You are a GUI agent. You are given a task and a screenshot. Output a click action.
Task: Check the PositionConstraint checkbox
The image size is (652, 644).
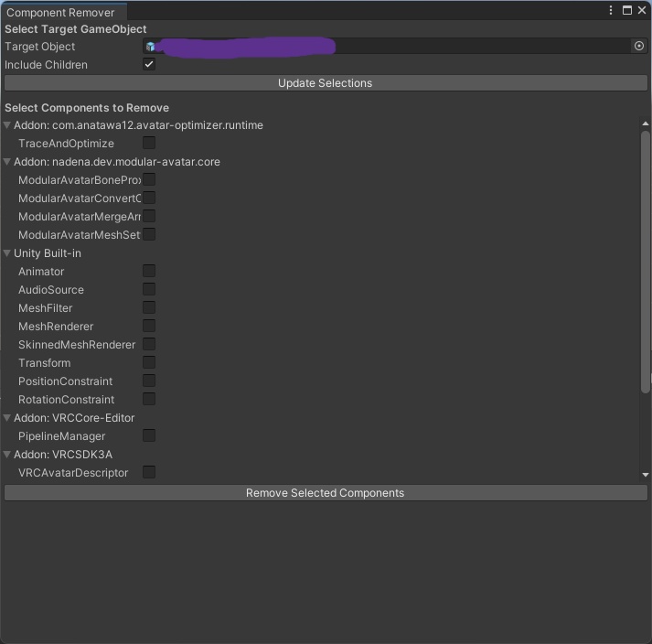tap(149, 381)
